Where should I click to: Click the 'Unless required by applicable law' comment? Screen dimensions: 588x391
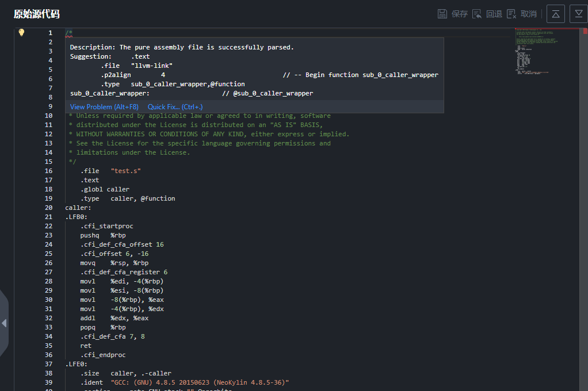[x=200, y=116]
